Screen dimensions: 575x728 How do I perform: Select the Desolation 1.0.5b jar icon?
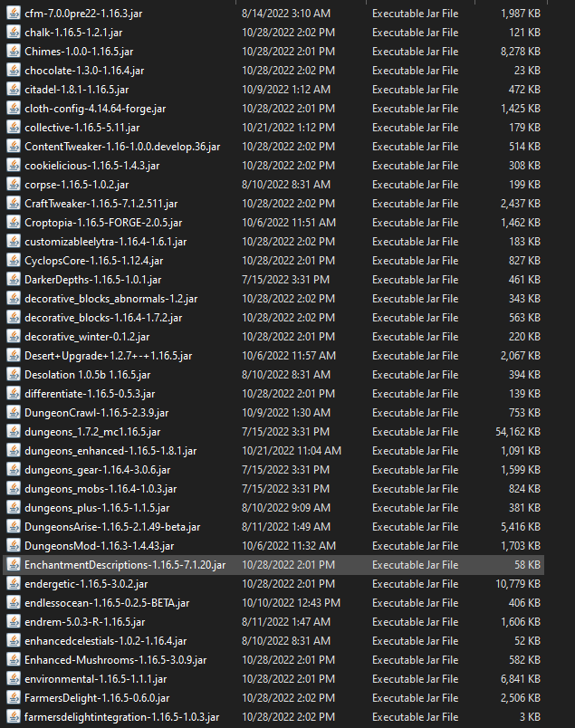click(x=14, y=375)
